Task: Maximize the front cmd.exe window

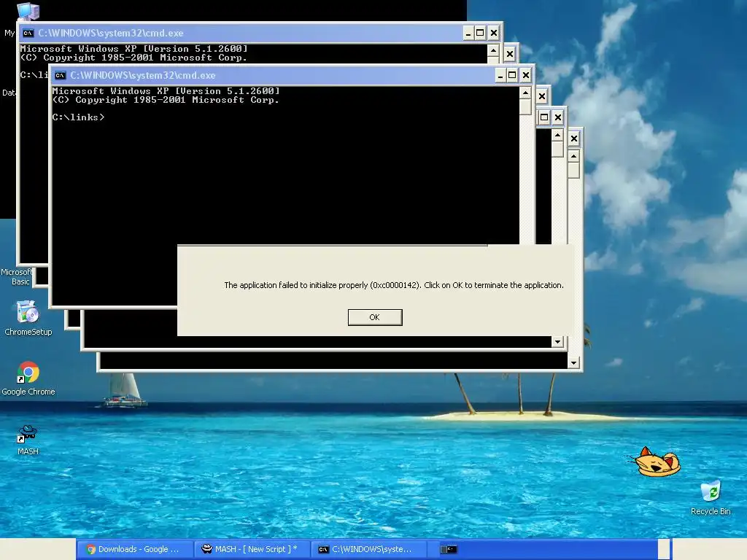Action: click(512, 75)
